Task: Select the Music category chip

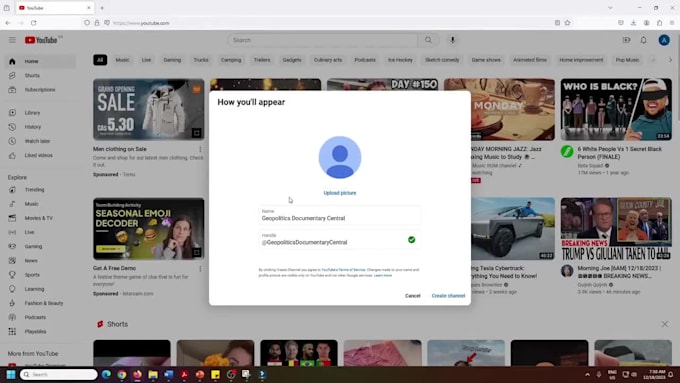Action: click(122, 60)
